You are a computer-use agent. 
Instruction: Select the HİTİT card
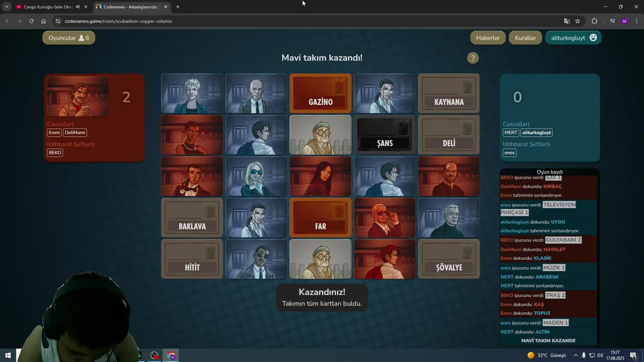pos(192,259)
